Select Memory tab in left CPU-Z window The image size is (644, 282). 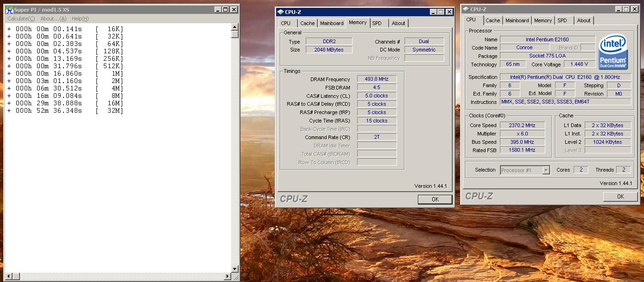[358, 22]
